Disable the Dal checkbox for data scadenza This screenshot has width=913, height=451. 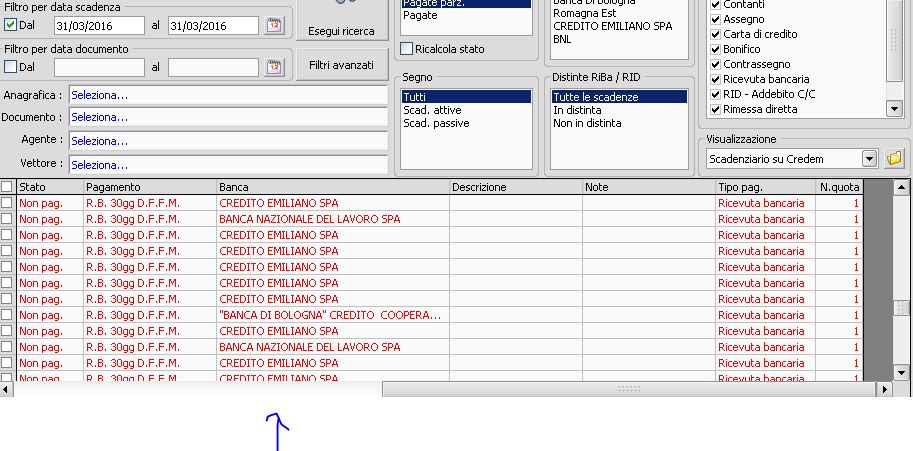tap(10, 25)
